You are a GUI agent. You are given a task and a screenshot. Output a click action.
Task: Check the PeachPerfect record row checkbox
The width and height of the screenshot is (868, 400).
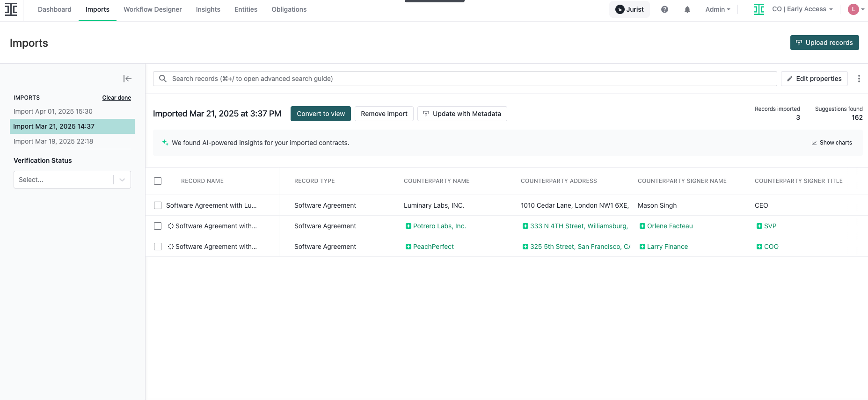coord(158,247)
